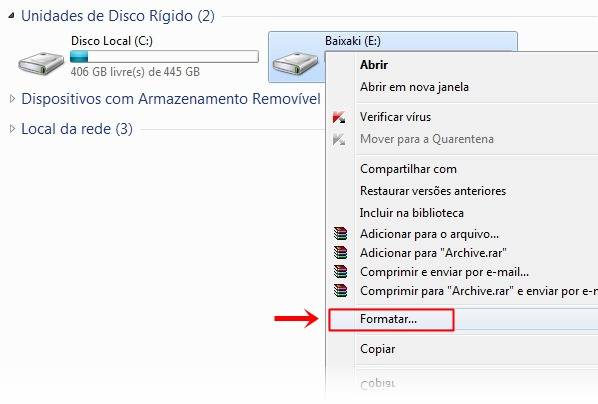This screenshot has height=404, width=598.
Task: Click Kaspersky icon beside Verificar vírus
Action: (339, 117)
